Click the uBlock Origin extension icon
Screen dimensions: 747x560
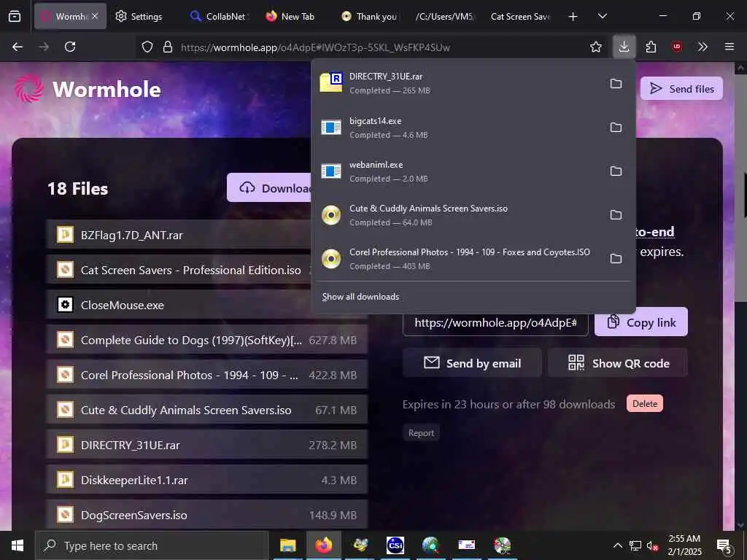tap(677, 47)
